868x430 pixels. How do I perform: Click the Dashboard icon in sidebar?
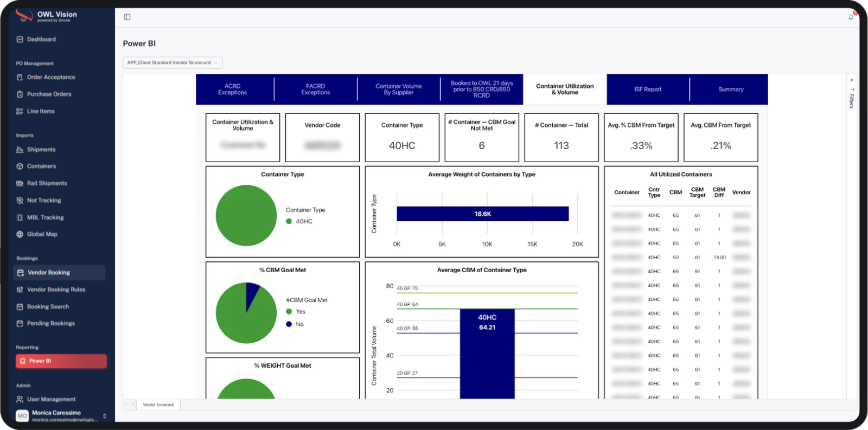(x=20, y=40)
